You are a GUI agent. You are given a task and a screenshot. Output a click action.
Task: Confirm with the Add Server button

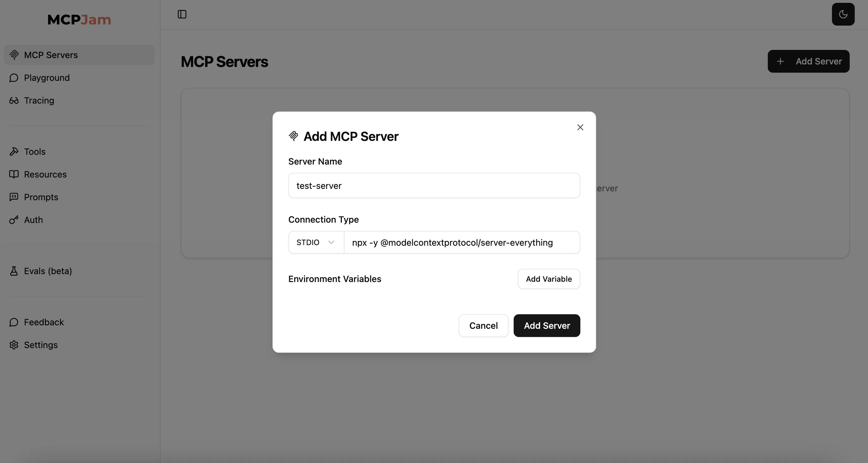click(547, 325)
